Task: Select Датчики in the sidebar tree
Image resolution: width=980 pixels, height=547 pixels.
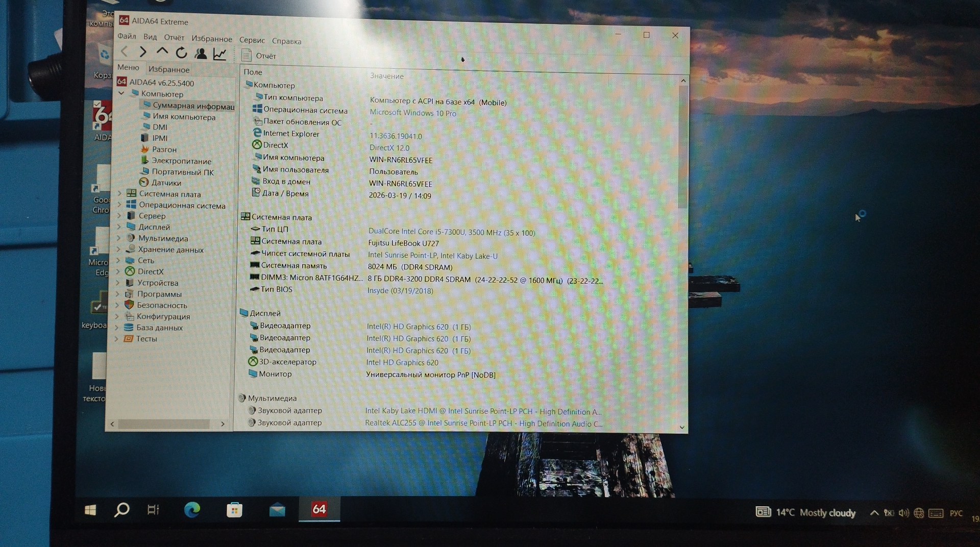Action: (x=166, y=183)
